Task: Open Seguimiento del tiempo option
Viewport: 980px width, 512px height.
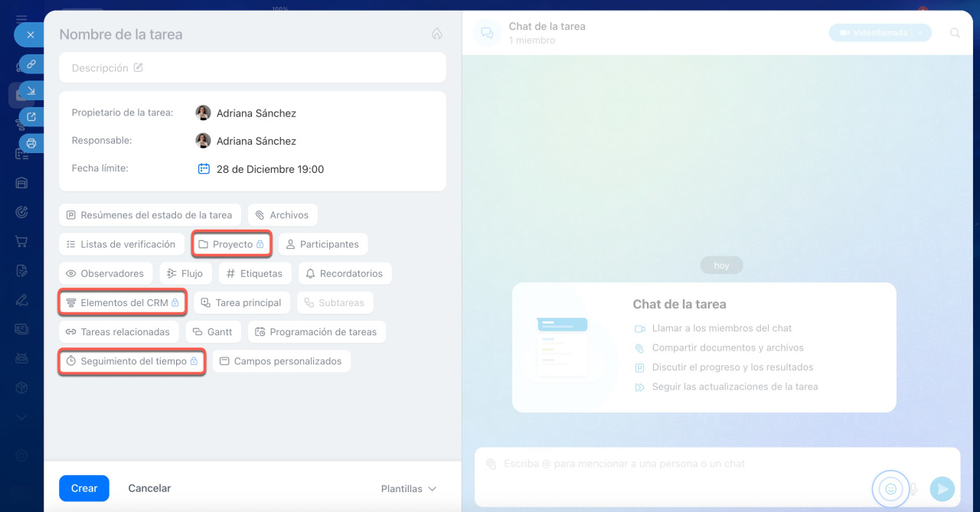Action: tap(132, 360)
